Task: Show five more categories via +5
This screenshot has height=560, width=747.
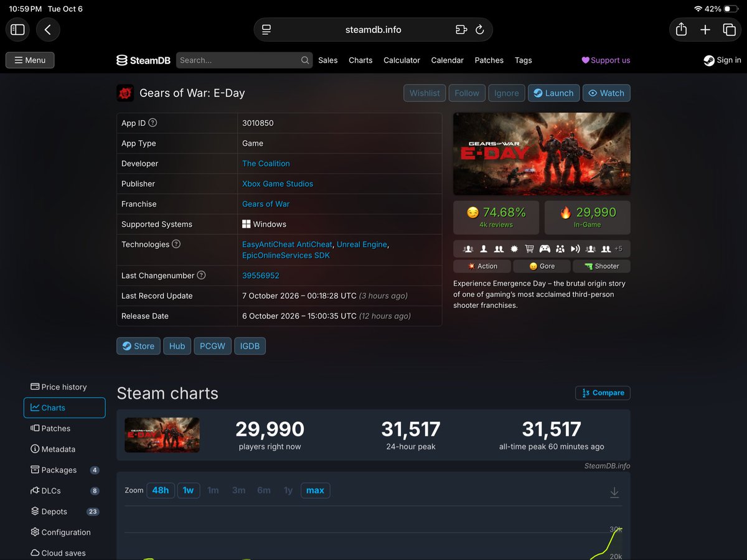Action: [x=618, y=249]
